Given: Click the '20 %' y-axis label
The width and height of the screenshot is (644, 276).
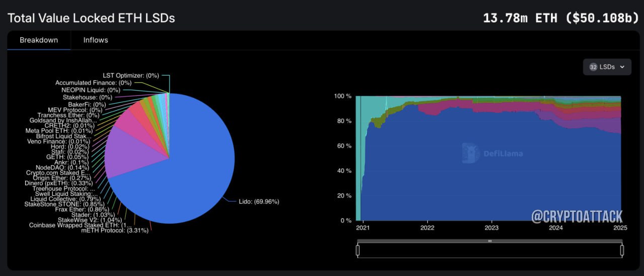Looking at the screenshot, I should (x=344, y=196).
